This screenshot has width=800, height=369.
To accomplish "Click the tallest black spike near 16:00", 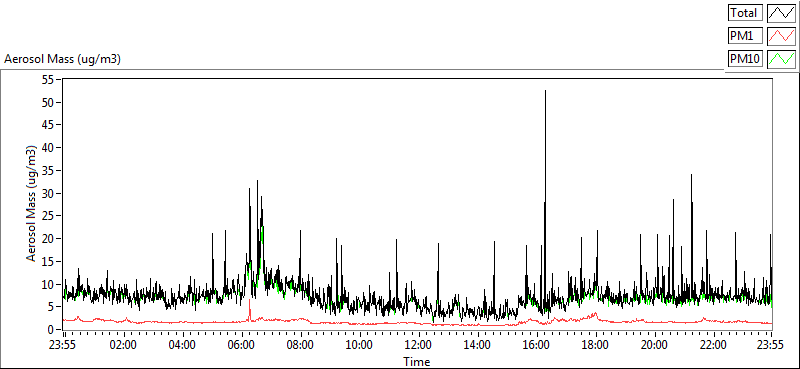I will point(545,92).
